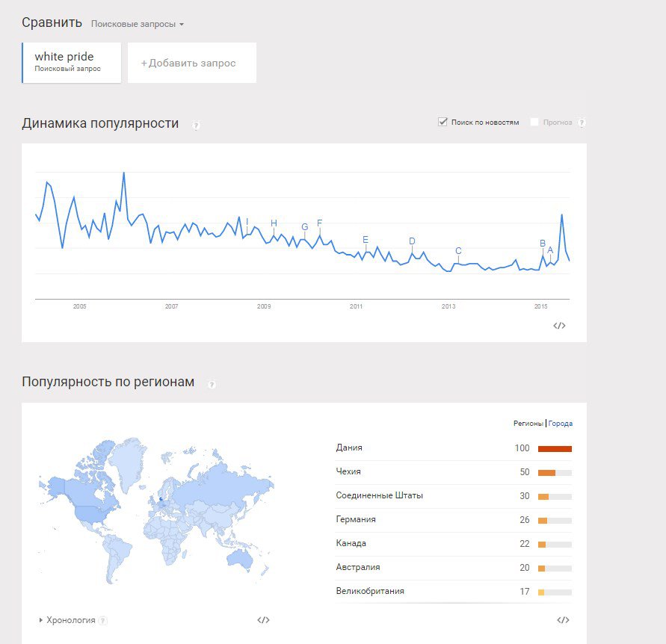Click Дания in the regions list
666x644 pixels.
[x=349, y=448]
